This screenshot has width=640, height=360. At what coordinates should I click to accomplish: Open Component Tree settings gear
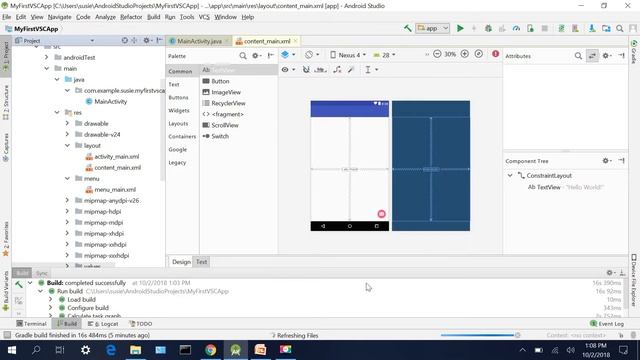pos(607,161)
